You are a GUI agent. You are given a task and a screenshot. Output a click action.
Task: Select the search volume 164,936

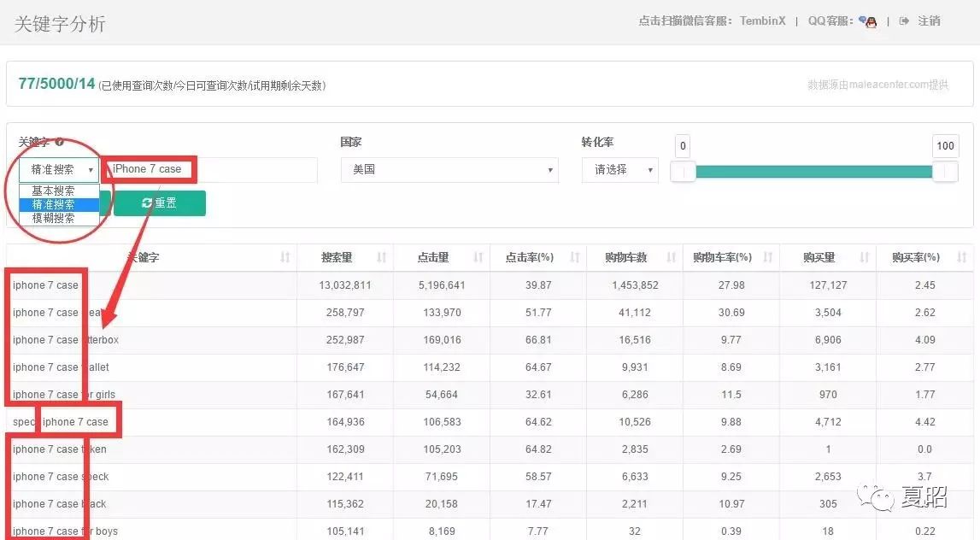point(345,422)
